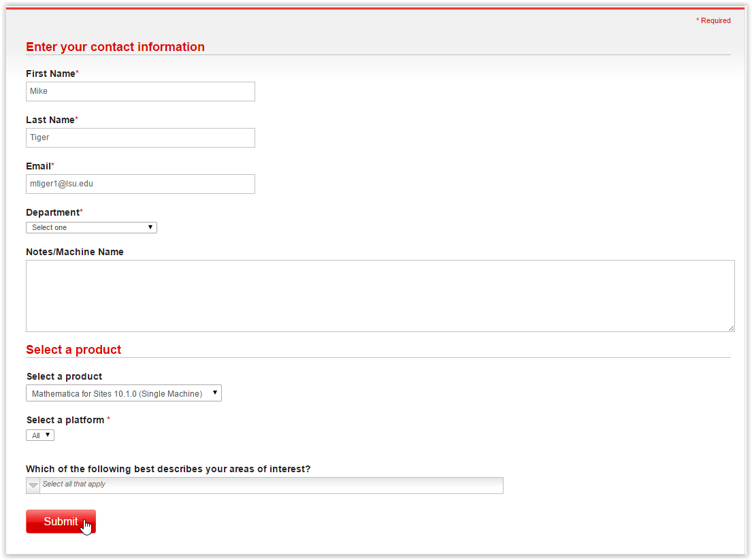752x560 pixels.
Task: Click the 'Select a product' section heading
Action: click(73, 350)
